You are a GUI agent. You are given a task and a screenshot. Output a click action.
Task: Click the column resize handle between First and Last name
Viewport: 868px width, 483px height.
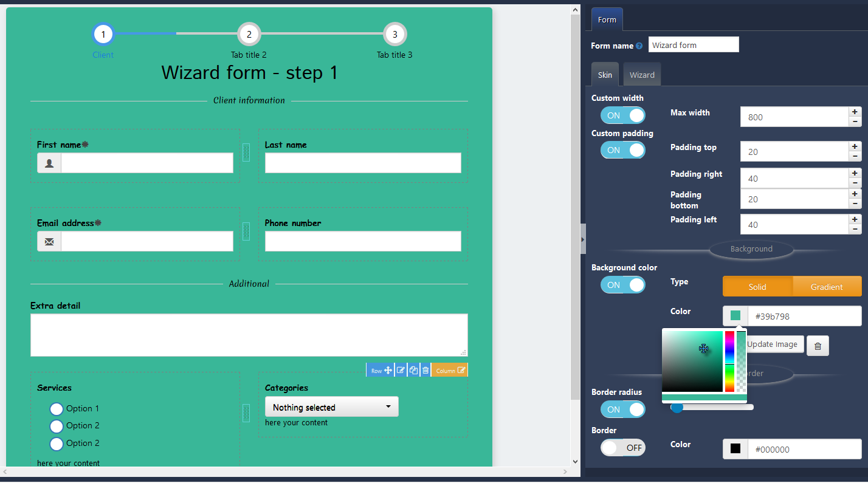[246, 152]
